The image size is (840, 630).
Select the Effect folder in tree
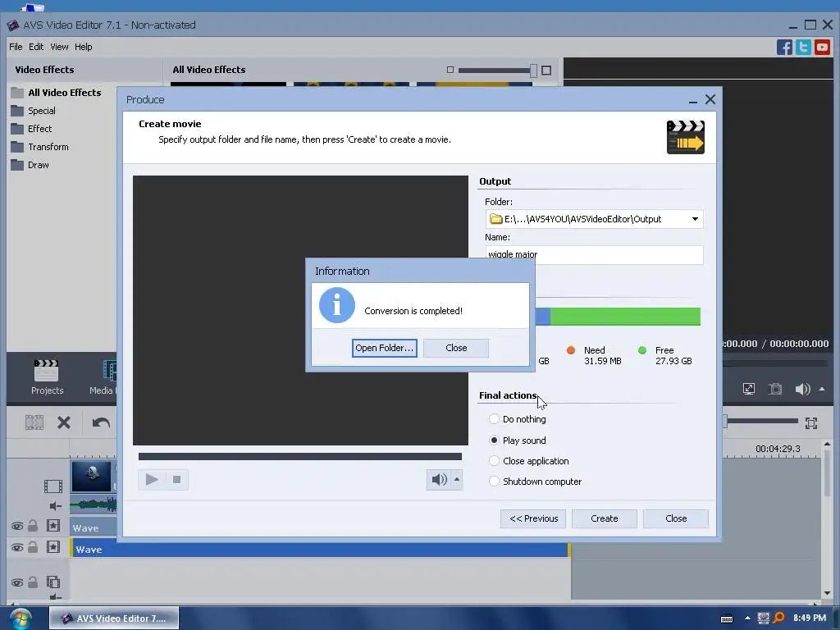click(x=39, y=129)
